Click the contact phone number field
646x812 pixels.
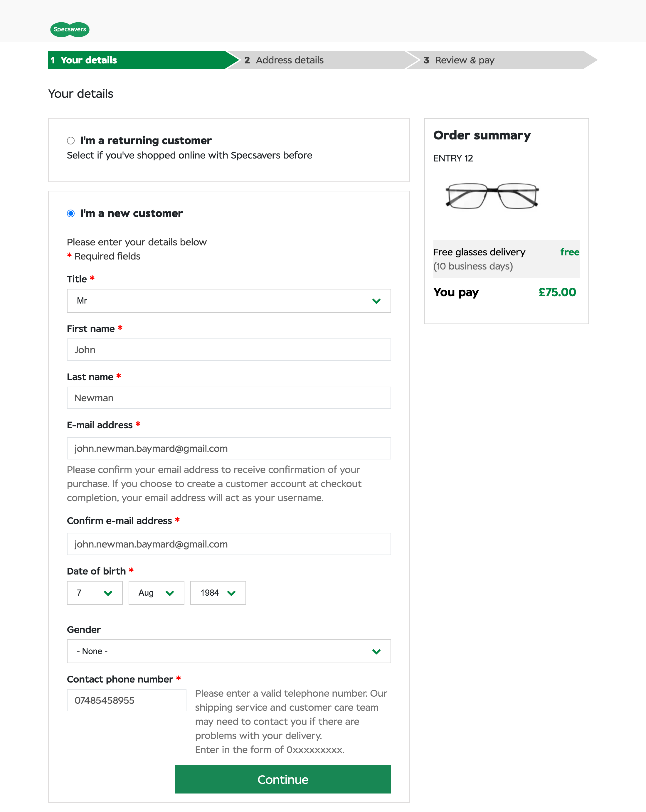pos(127,700)
